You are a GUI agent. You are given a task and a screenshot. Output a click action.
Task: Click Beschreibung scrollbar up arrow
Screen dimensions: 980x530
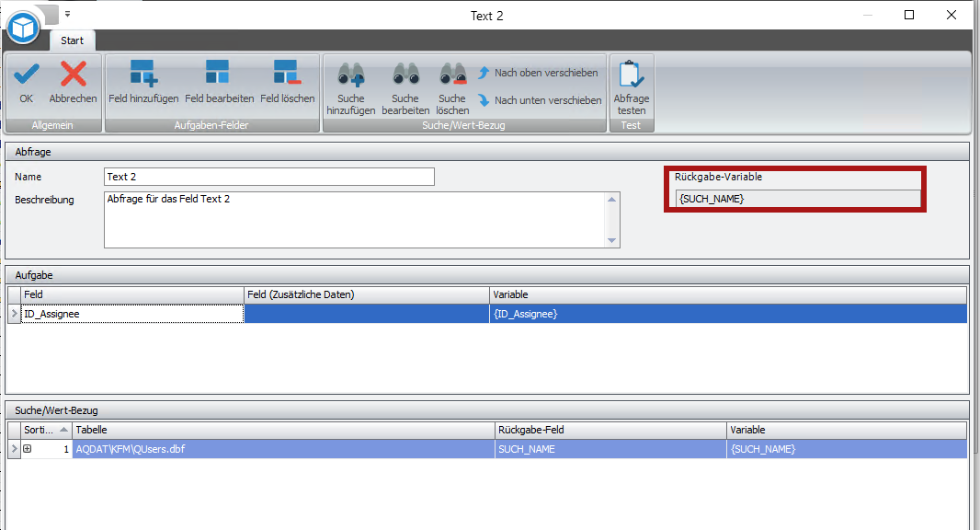tap(612, 200)
